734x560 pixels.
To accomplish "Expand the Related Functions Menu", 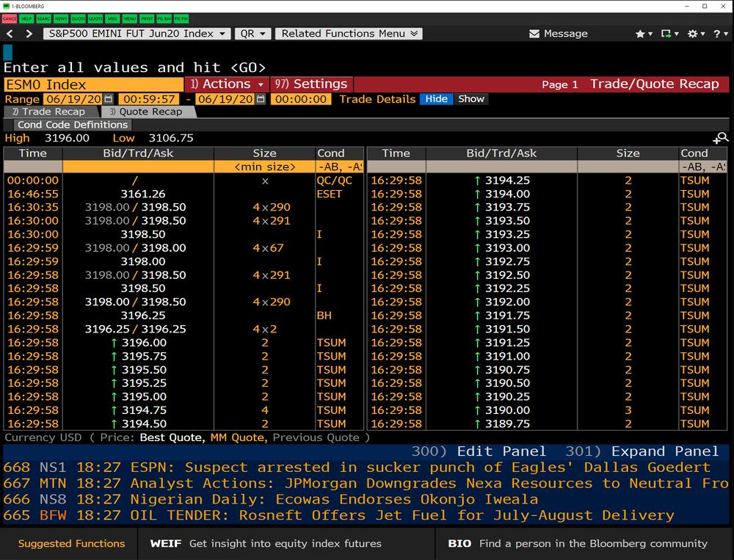I will 349,34.
